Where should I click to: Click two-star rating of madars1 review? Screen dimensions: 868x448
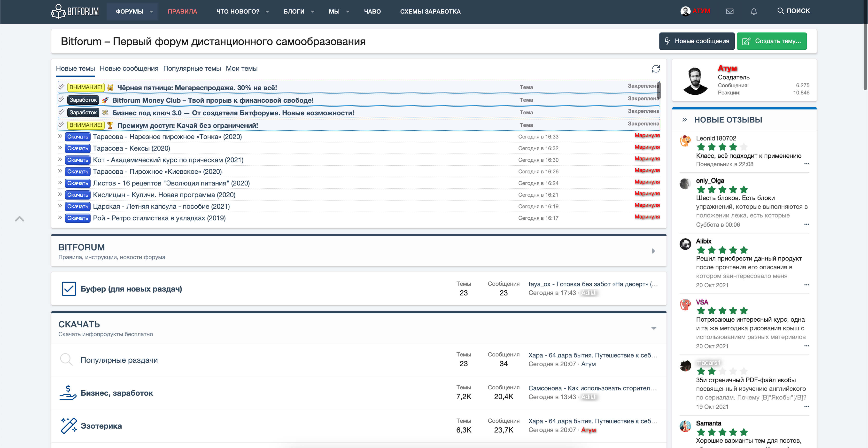click(x=722, y=371)
